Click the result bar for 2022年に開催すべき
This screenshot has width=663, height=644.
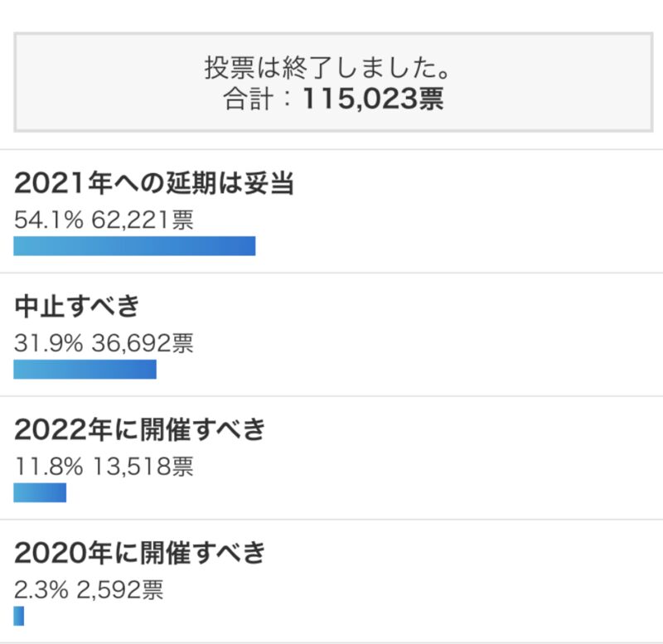(40, 493)
